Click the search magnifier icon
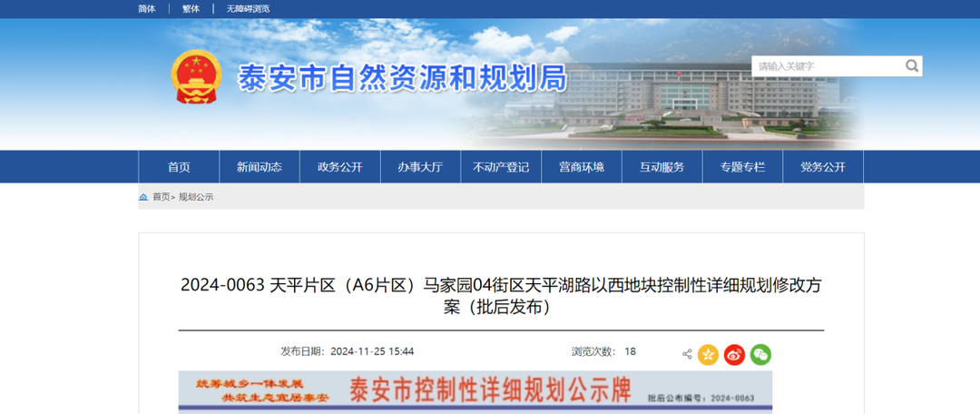 click(x=911, y=66)
